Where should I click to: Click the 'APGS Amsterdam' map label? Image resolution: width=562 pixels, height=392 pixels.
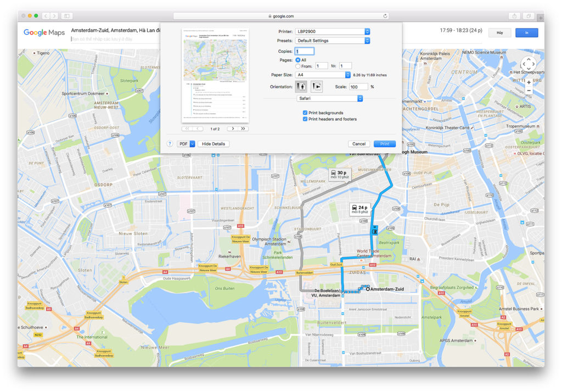coord(456,340)
